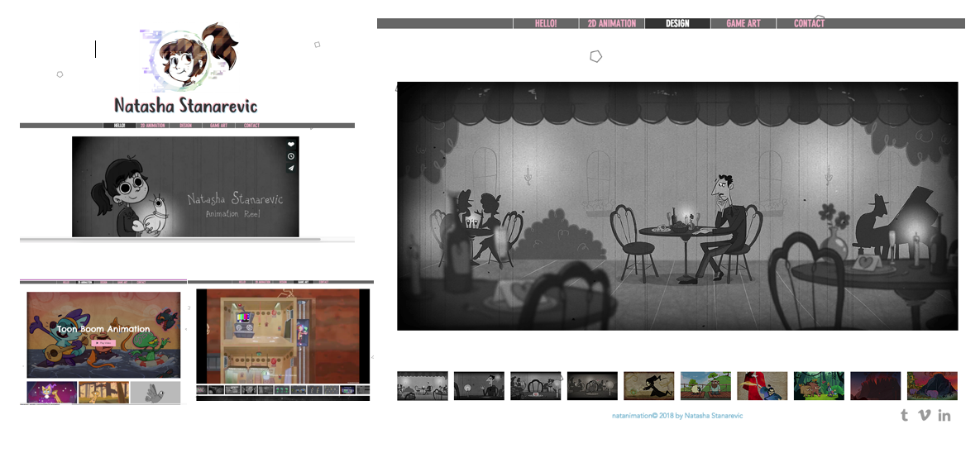Open the grey bird video thumbnail
Screen dimensions: 980x453
coord(155,393)
